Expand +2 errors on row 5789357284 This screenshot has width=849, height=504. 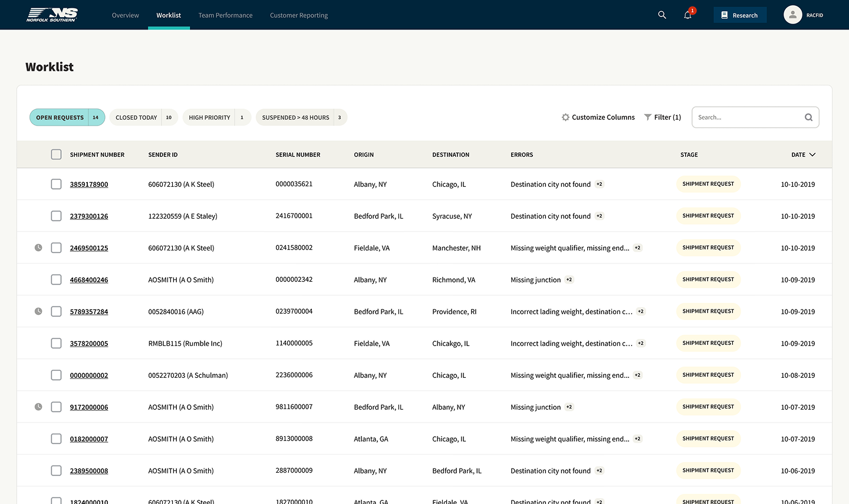tap(641, 311)
